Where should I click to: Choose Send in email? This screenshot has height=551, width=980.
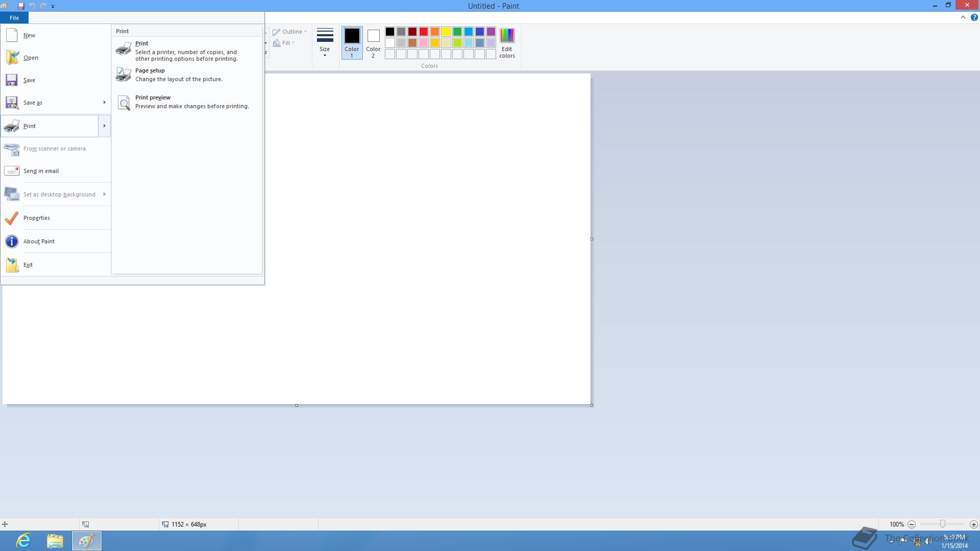56,171
